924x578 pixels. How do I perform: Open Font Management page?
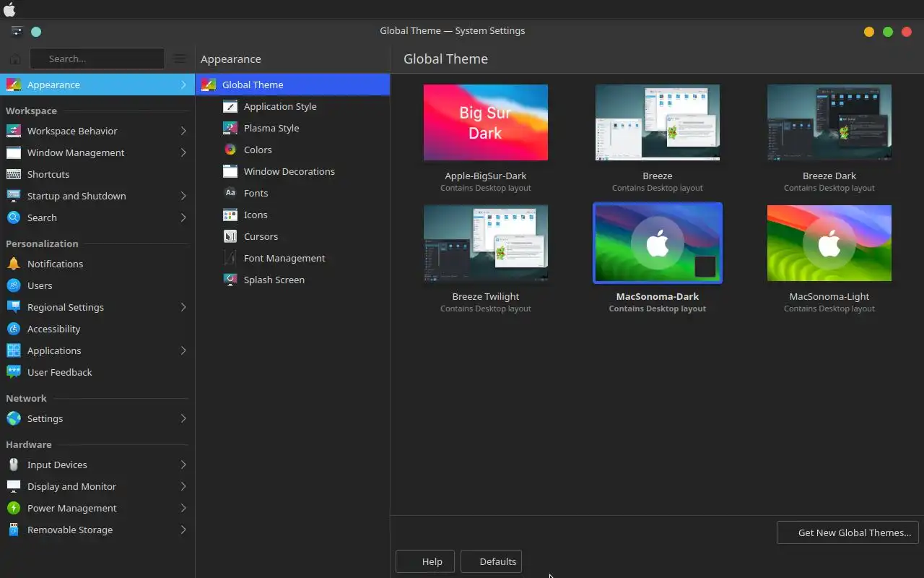coord(292,258)
